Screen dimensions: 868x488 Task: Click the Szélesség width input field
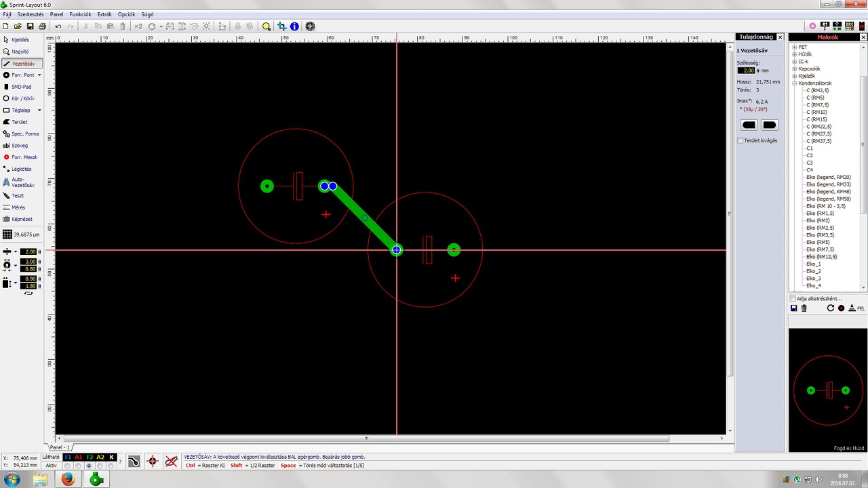point(746,70)
